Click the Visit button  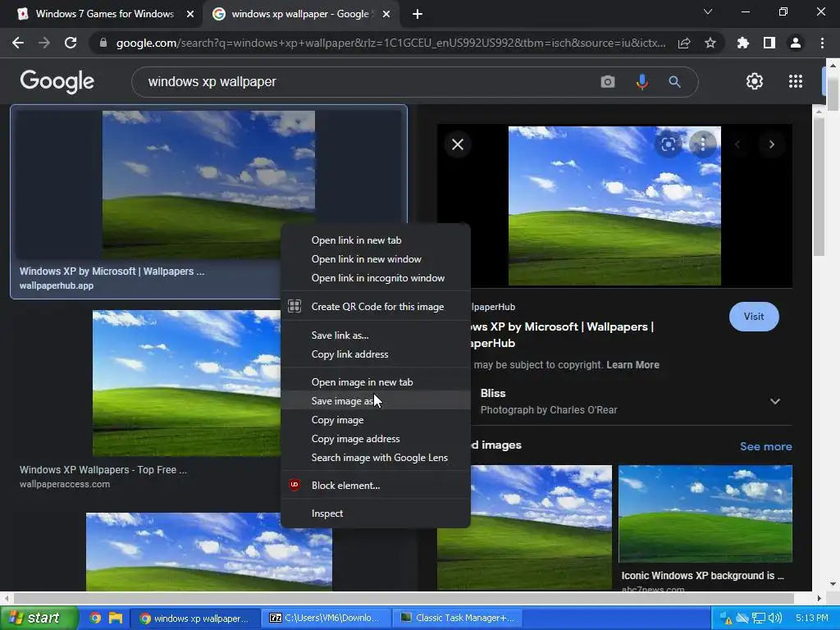pyautogui.click(x=754, y=317)
